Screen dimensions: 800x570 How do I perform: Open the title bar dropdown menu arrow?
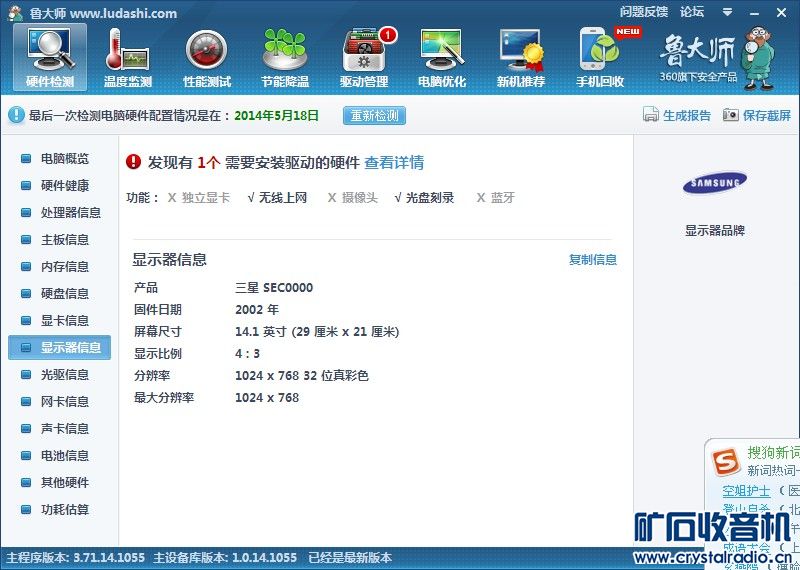728,12
